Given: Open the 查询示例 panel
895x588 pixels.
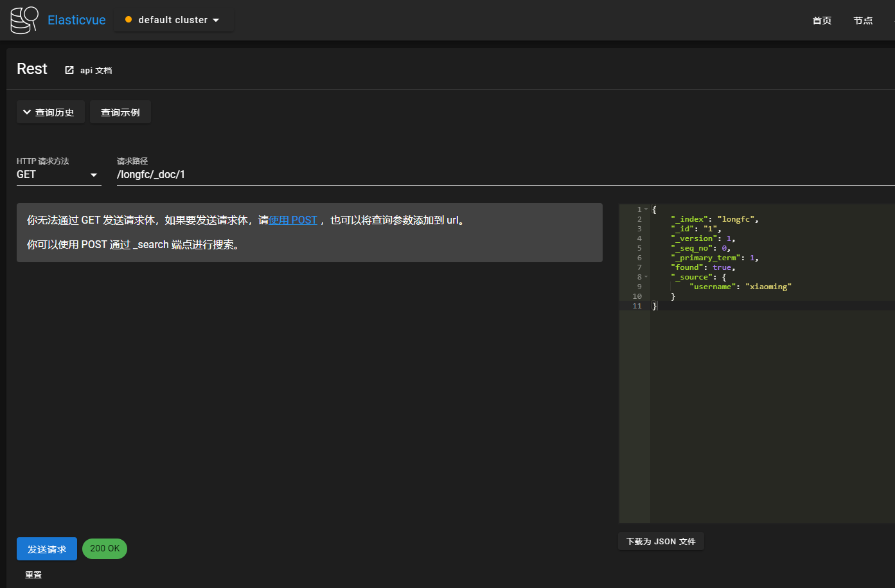Looking at the screenshot, I should pos(120,112).
